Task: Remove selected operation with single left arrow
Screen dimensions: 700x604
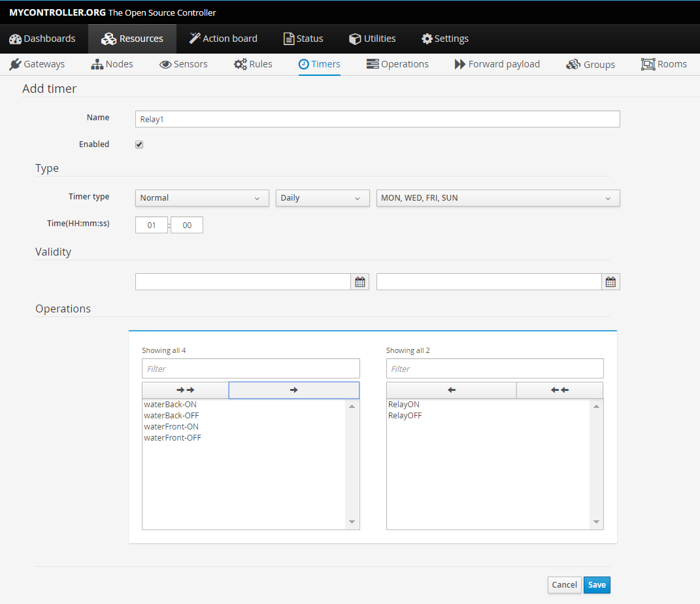Action: (451, 390)
